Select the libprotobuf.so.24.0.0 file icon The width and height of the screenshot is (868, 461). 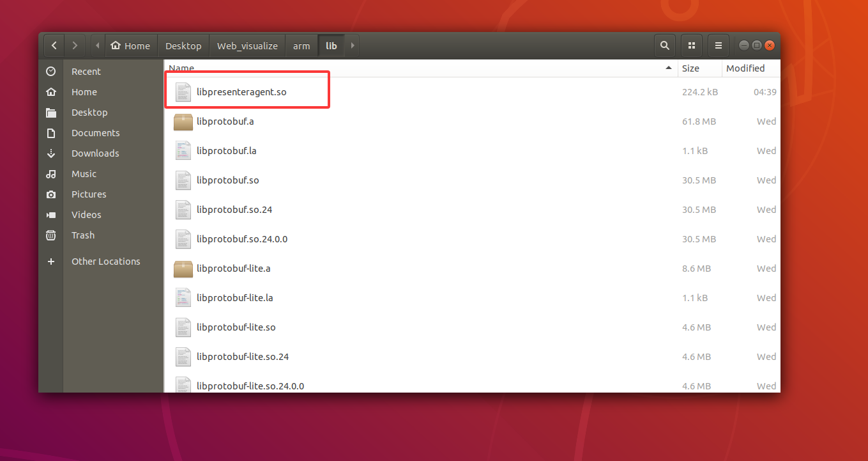coord(183,239)
